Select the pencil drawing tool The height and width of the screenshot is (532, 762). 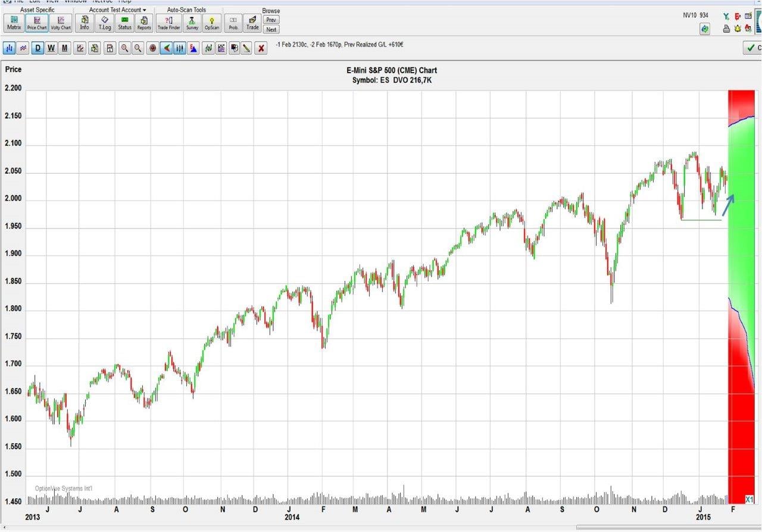246,48
